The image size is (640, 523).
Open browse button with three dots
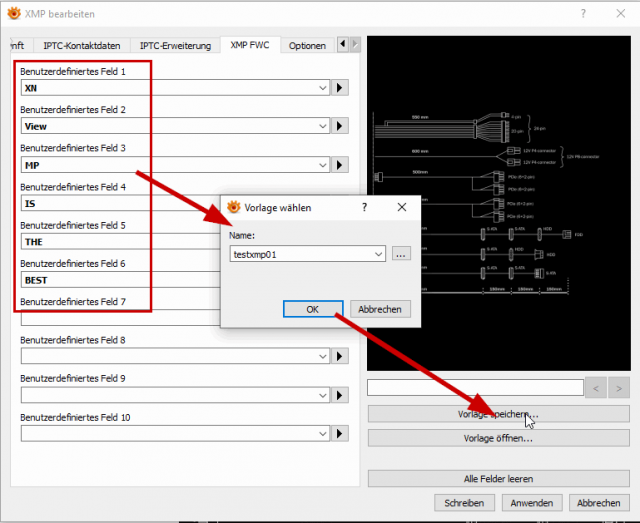401,254
